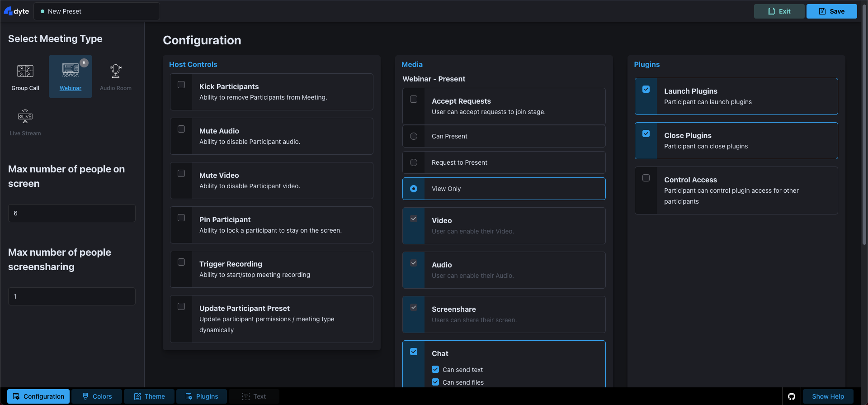Click the Host Controls heading
The width and height of the screenshot is (868, 405).
tap(193, 64)
